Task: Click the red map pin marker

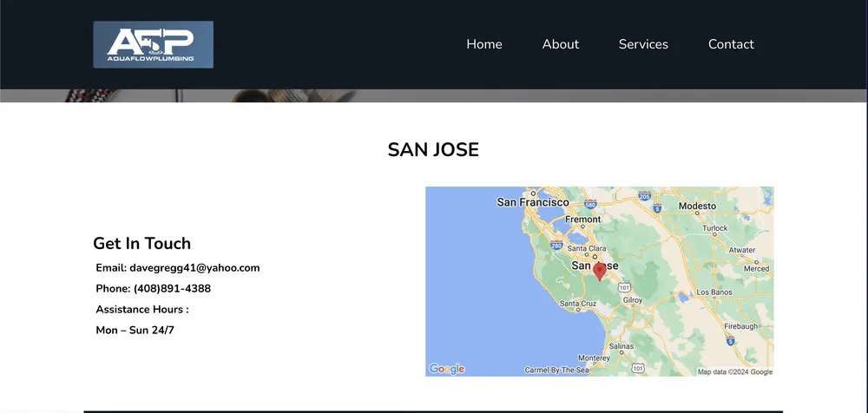Action: click(599, 272)
